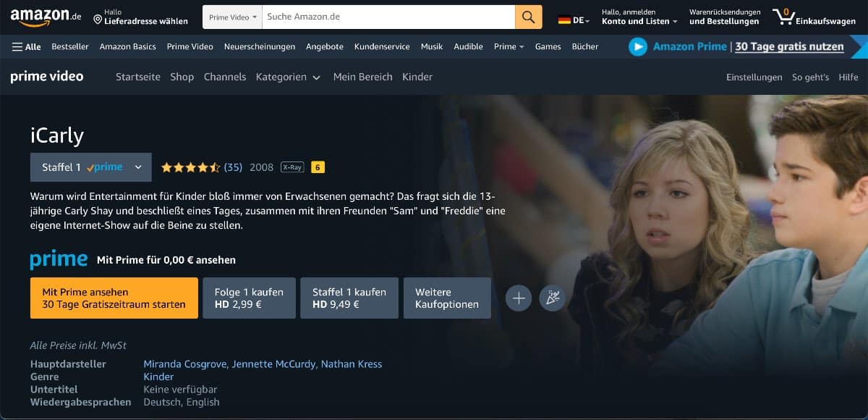The height and width of the screenshot is (420, 868).
Task: Open Amazon Basics nav item
Action: tap(128, 46)
